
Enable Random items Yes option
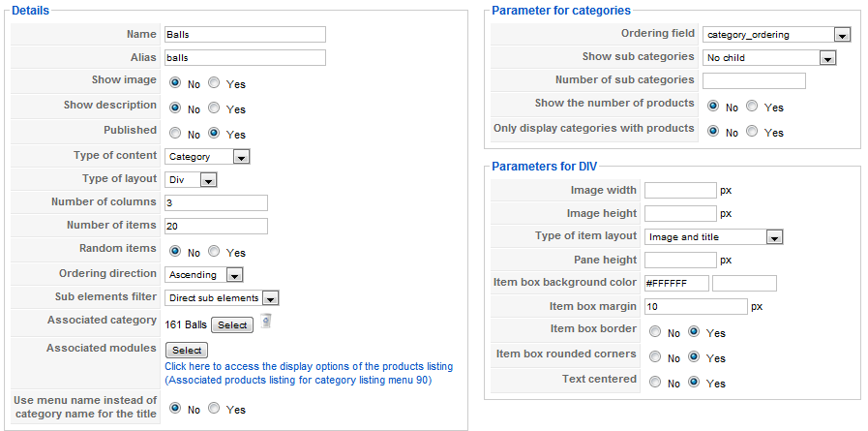214,252
